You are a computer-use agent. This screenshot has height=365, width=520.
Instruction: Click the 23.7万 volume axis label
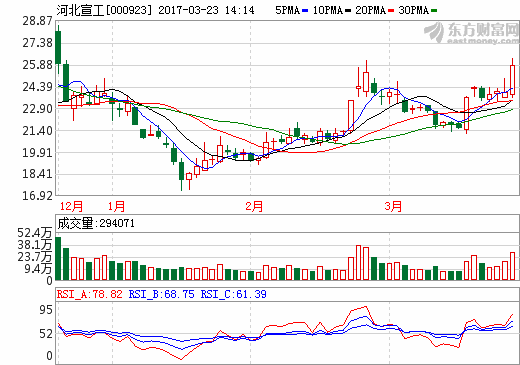35,257
